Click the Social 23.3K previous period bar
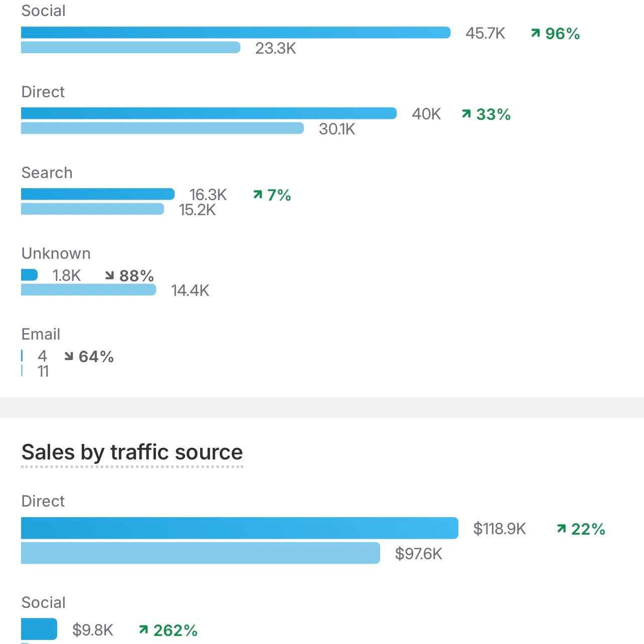This screenshot has width=644, height=644. (130, 48)
